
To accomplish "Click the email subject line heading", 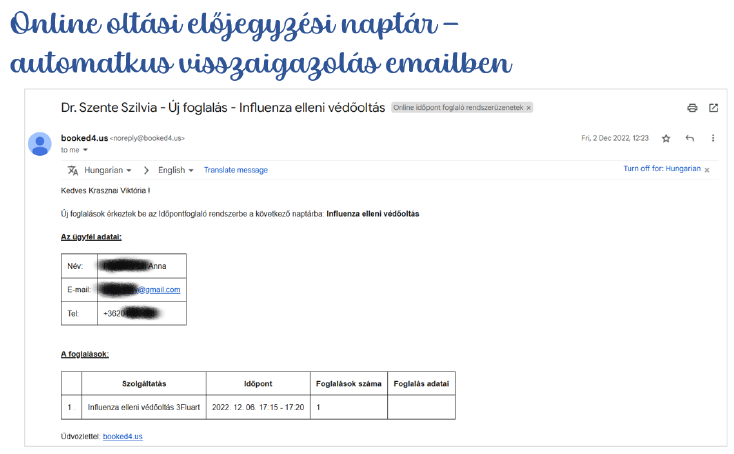I will [x=222, y=108].
